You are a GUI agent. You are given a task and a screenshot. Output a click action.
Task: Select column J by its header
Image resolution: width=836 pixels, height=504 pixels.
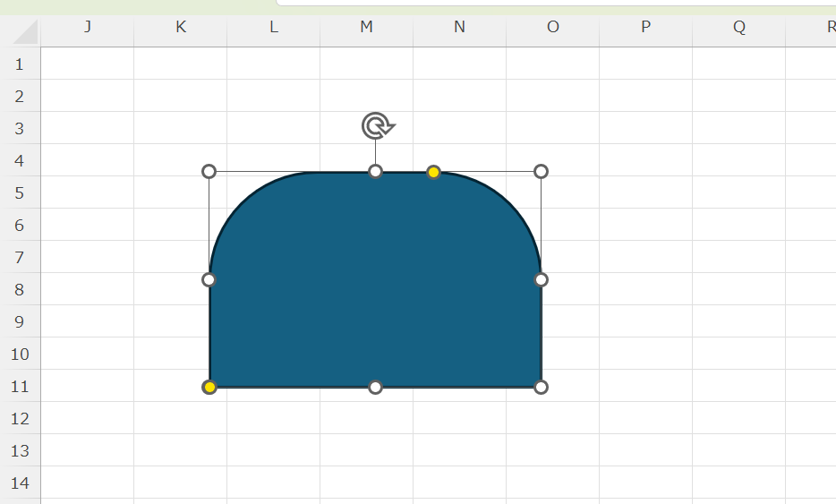pyautogui.click(x=88, y=27)
